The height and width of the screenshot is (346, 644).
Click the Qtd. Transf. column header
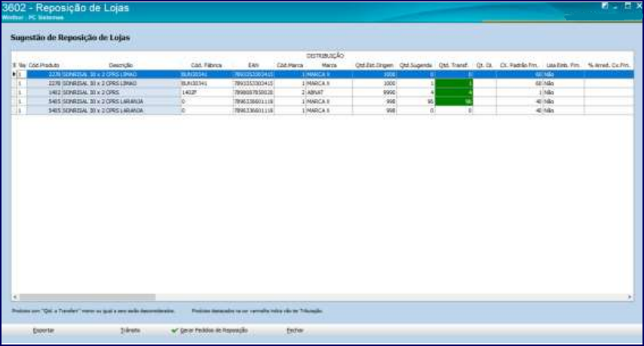[453, 66]
